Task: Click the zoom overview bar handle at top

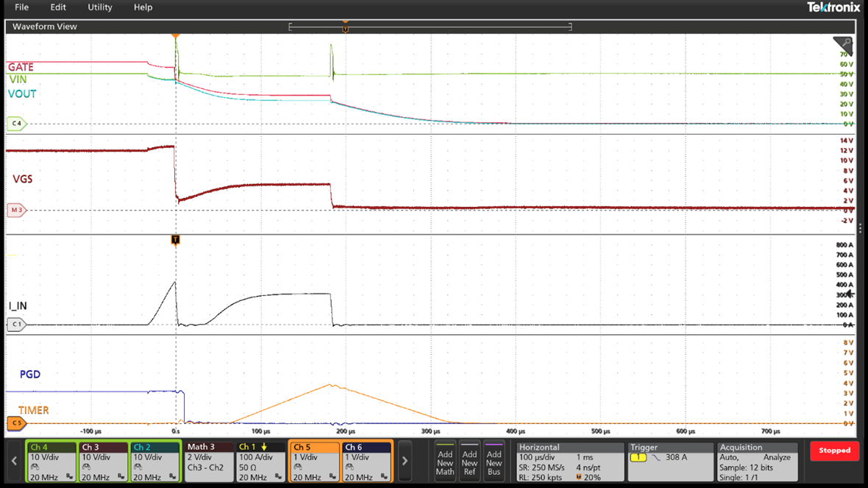Action: pos(345,27)
